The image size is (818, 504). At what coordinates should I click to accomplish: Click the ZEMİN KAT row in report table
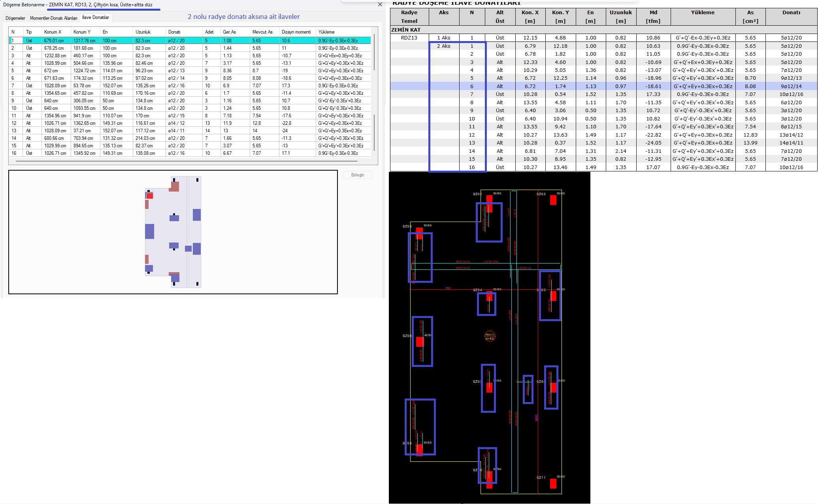pyautogui.click(x=603, y=30)
